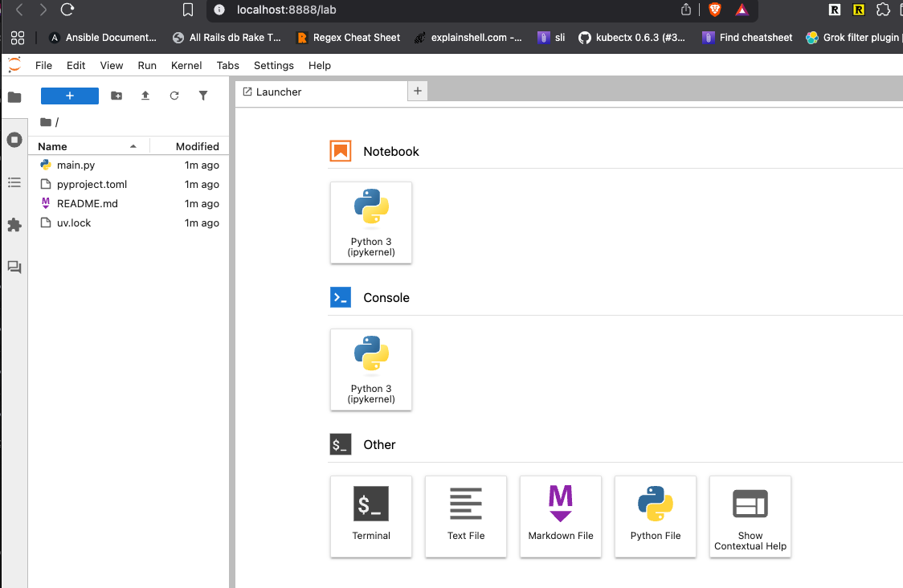The image size is (903, 588).
Task: Click the blue new launcher button
Action: pos(69,95)
